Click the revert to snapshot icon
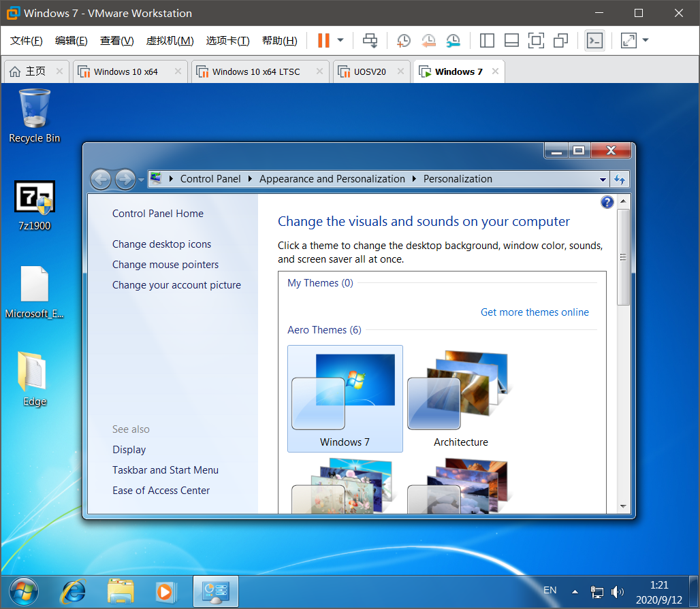Image resolution: width=700 pixels, height=609 pixels. click(428, 41)
